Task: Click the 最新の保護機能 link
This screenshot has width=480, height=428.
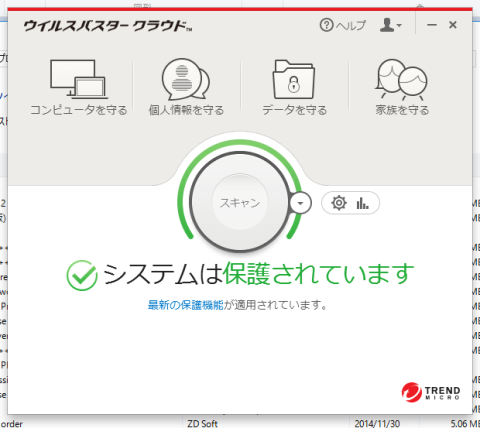Action: [185, 305]
